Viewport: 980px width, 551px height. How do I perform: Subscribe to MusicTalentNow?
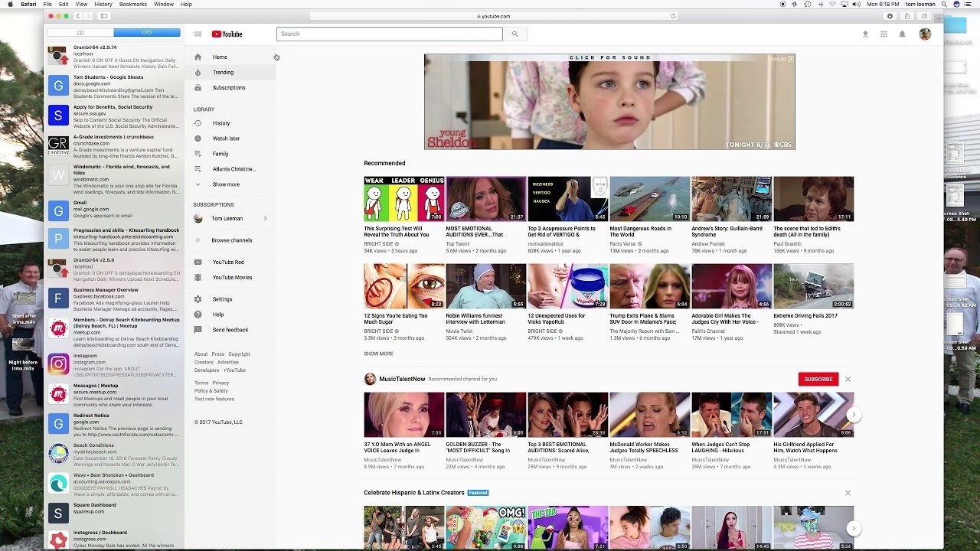(818, 379)
